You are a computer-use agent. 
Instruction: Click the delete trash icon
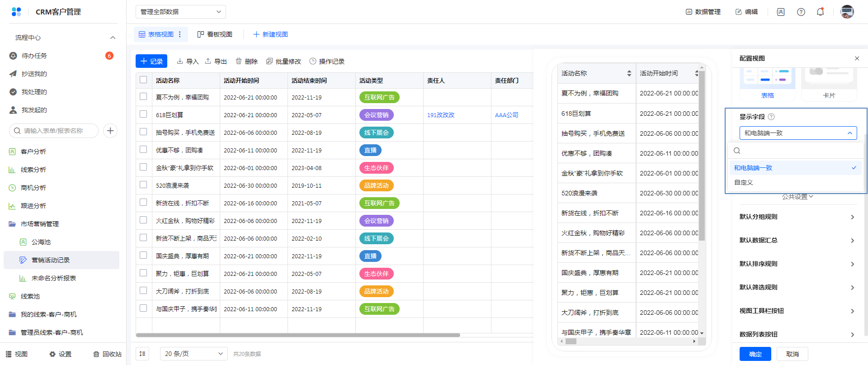pos(239,62)
